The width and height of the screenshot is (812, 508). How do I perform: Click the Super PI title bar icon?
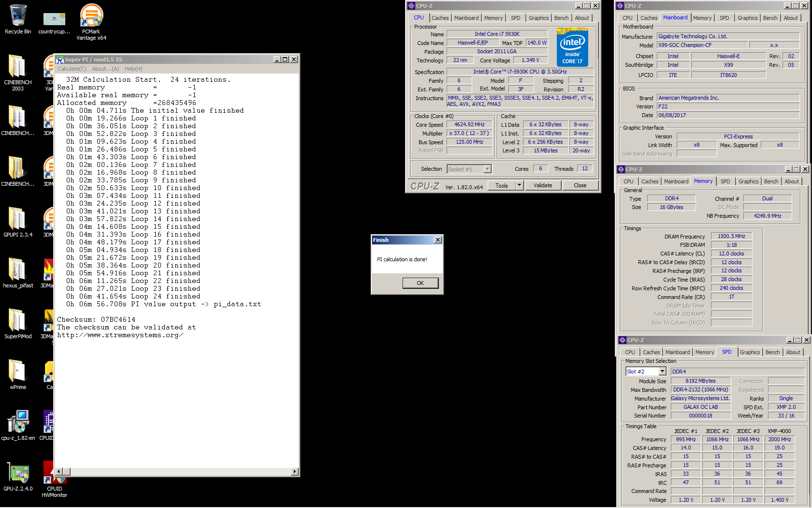(x=59, y=59)
